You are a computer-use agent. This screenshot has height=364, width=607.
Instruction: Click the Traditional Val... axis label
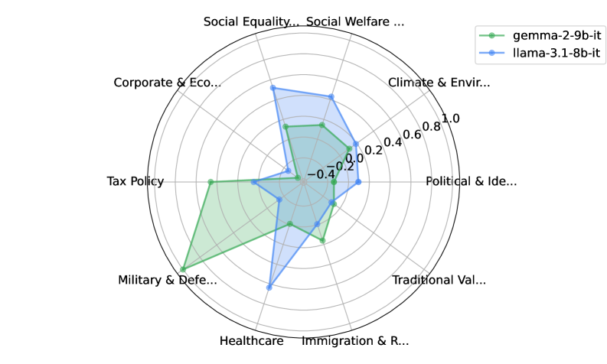tap(439, 280)
